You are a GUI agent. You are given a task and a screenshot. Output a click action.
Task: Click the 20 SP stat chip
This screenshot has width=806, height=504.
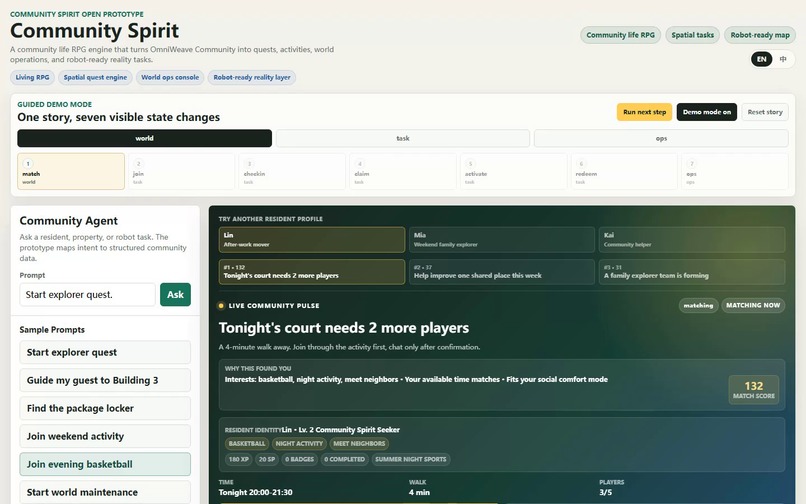(x=267, y=459)
